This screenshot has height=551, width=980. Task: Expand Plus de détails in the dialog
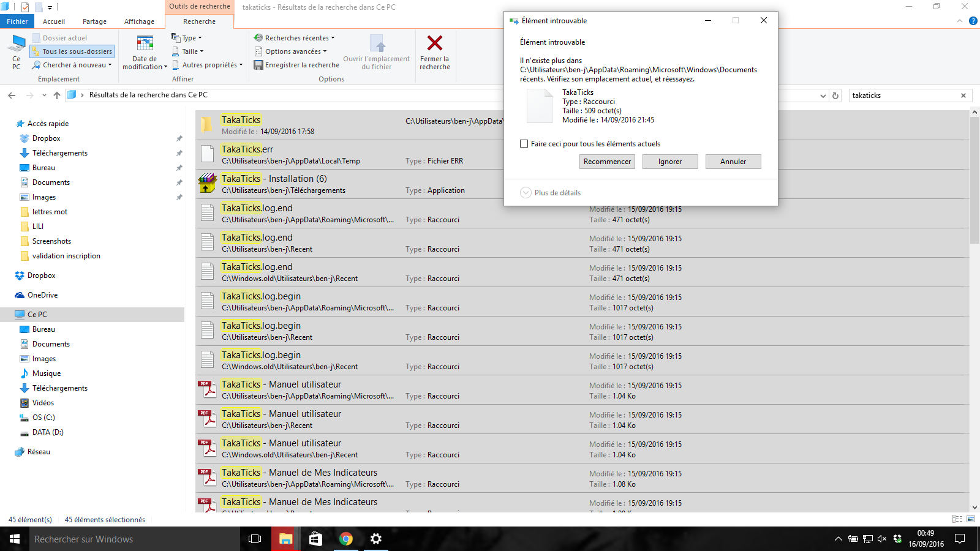[x=550, y=192]
